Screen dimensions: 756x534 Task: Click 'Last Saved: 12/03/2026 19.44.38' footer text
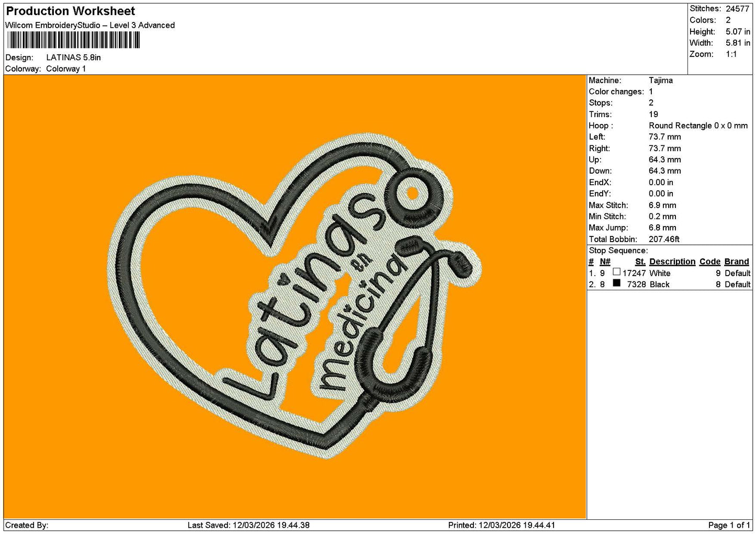click(x=249, y=525)
